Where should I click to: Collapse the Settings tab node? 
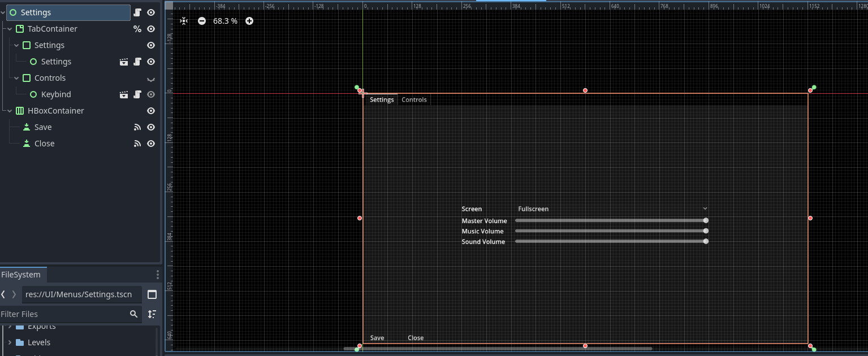[x=17, y=45]
